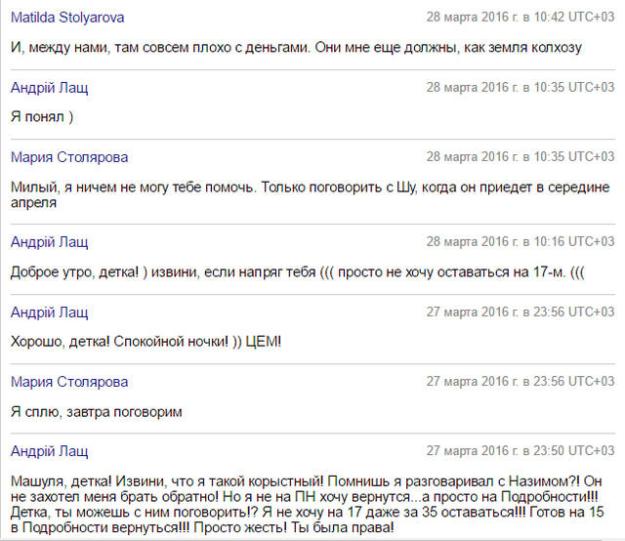Viewport: 625px width, 541px height.
Task: Click 23:56 timestamp of the 'Хорошо, детка' message
Action: (x=520, y=312)
